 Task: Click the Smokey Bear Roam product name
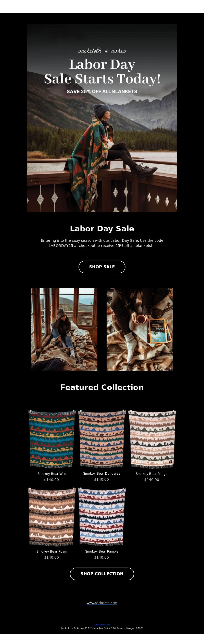click(52, 551)
